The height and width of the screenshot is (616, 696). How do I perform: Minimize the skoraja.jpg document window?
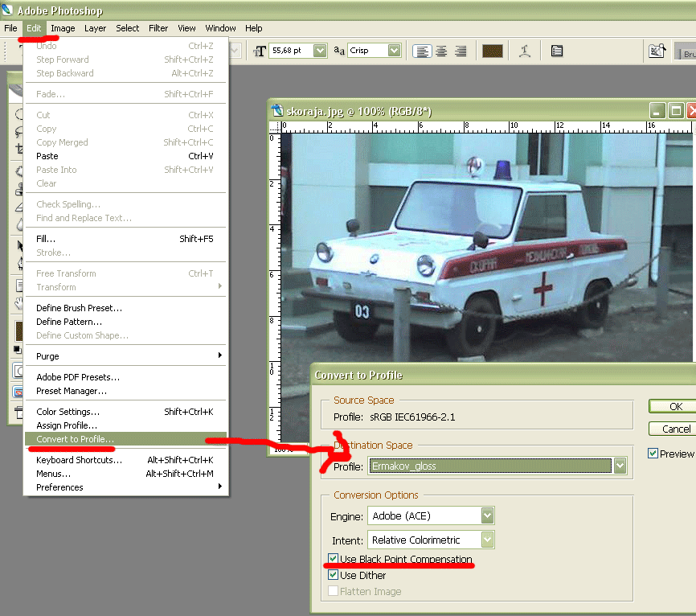click(657, 111)
